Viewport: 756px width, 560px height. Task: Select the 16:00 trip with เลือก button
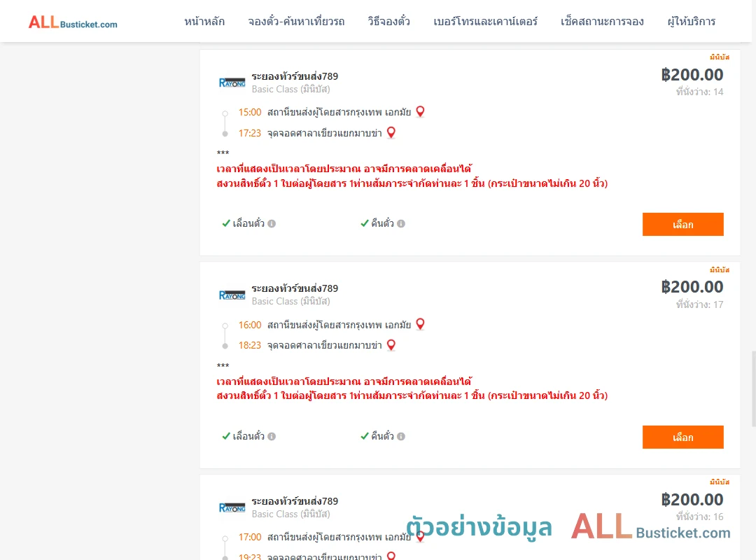682,437
